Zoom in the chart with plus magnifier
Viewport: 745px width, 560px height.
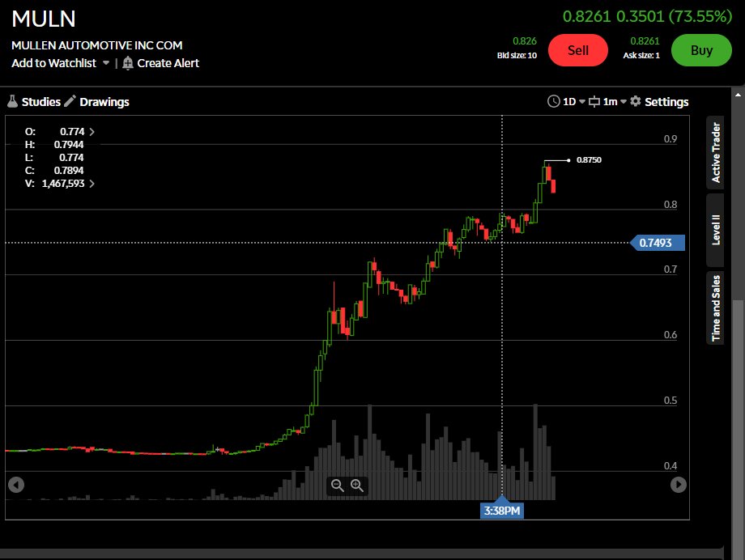[357, 485]
